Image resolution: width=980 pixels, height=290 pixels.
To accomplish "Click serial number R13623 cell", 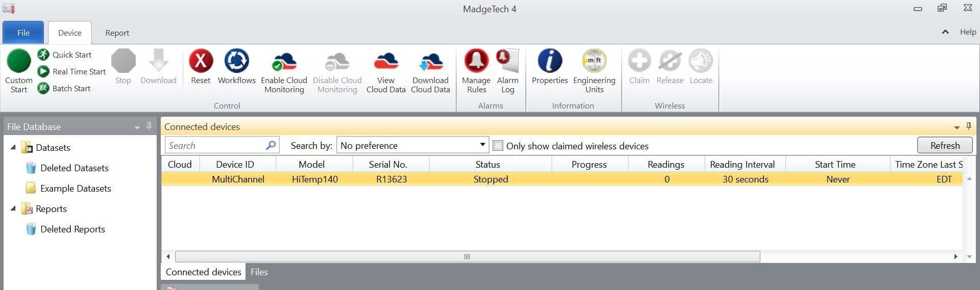I will 391,179.
